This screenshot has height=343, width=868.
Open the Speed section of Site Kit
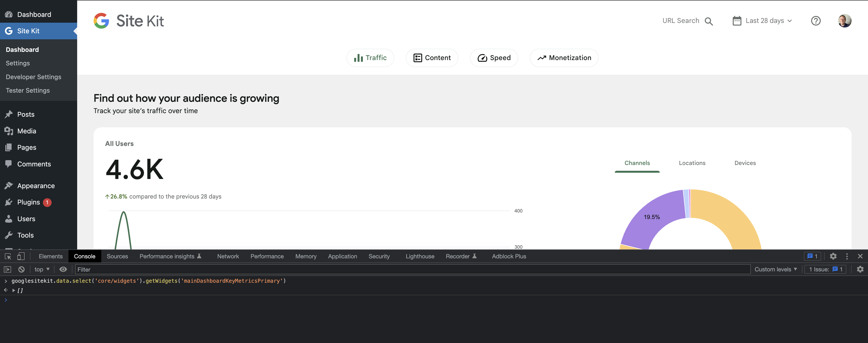click(494, 58)
